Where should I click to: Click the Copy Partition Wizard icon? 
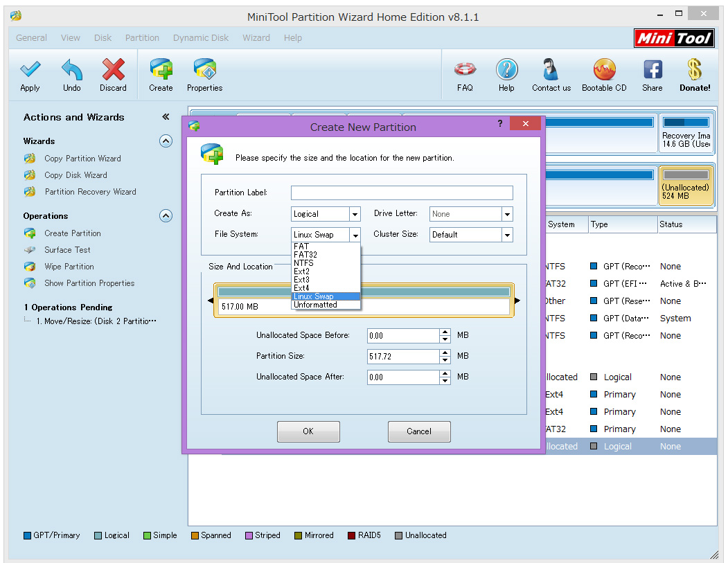30,159
